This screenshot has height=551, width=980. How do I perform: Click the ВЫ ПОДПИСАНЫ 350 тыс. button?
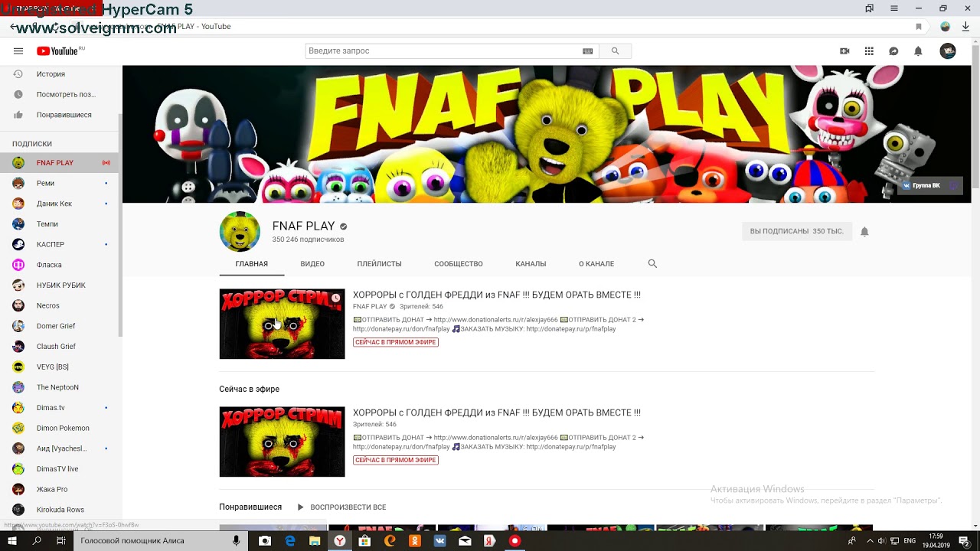click(796, 231)
